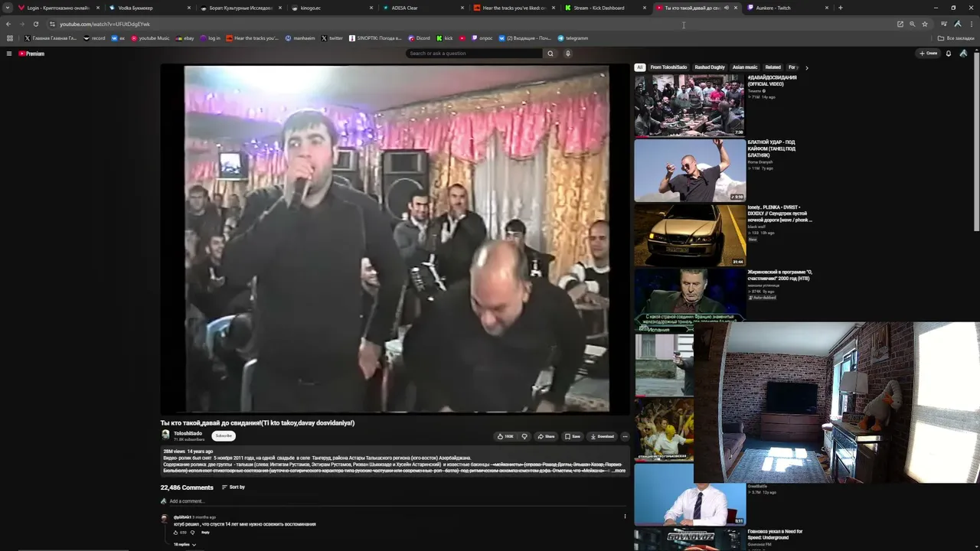Dislike the top comment
Screen dimensions: 980x551
click(192, 533)
